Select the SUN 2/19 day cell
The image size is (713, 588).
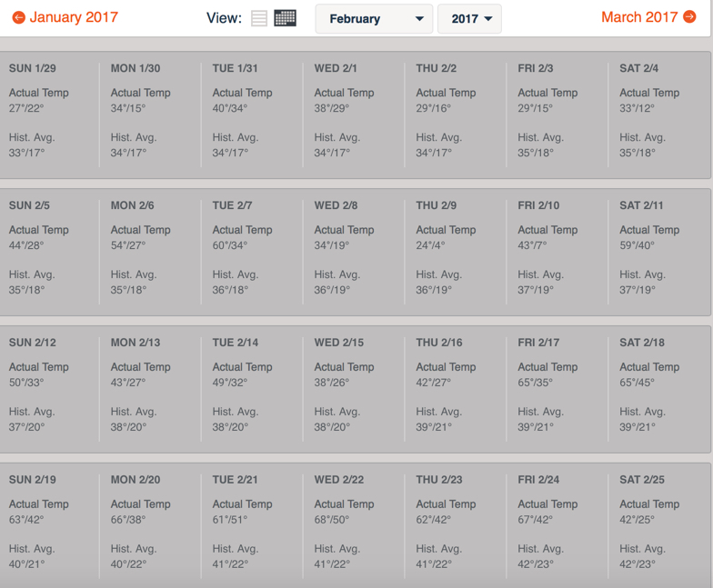[x=50, y=524]
